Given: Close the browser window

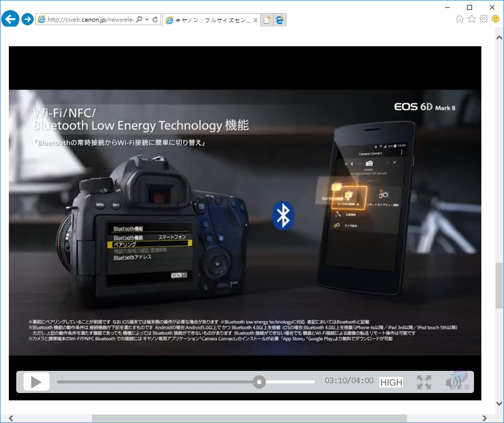Looking at the screenshot, I should [492, 7].
